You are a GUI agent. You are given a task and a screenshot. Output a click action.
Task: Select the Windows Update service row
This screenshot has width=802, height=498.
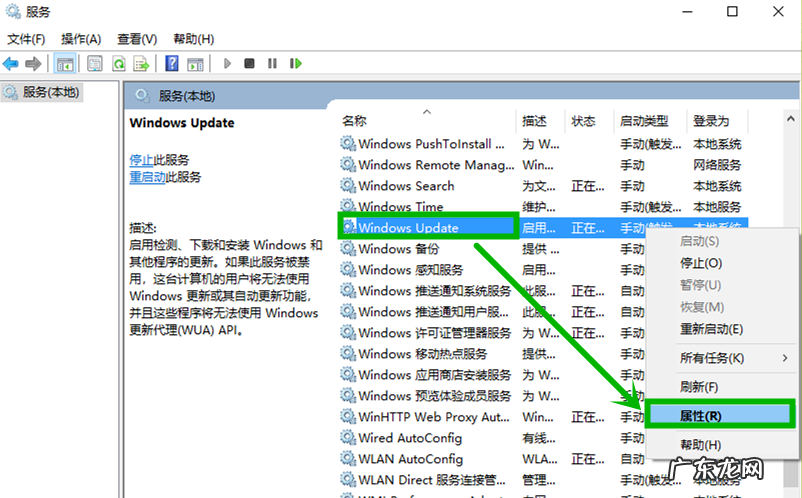tap(543, 228)
